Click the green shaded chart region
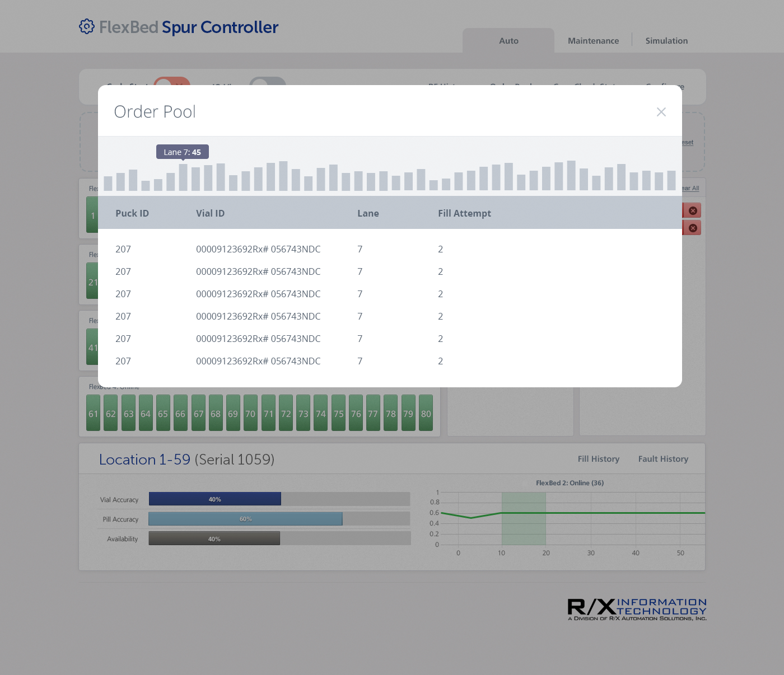Screen dimensions: 784x675 (x=524, y=518)
